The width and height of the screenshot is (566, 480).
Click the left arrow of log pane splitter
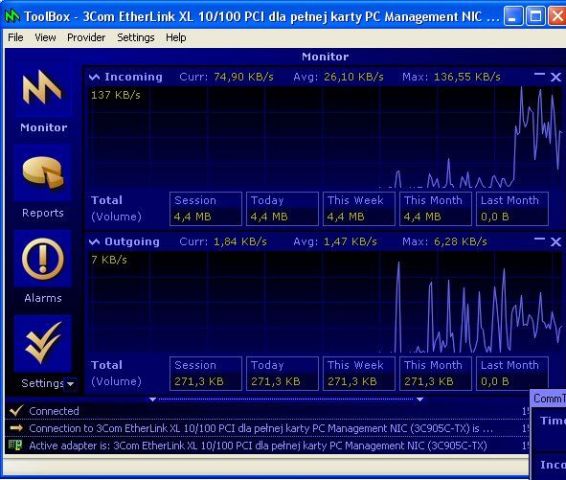pyautogui.click(x=153, y=399)
